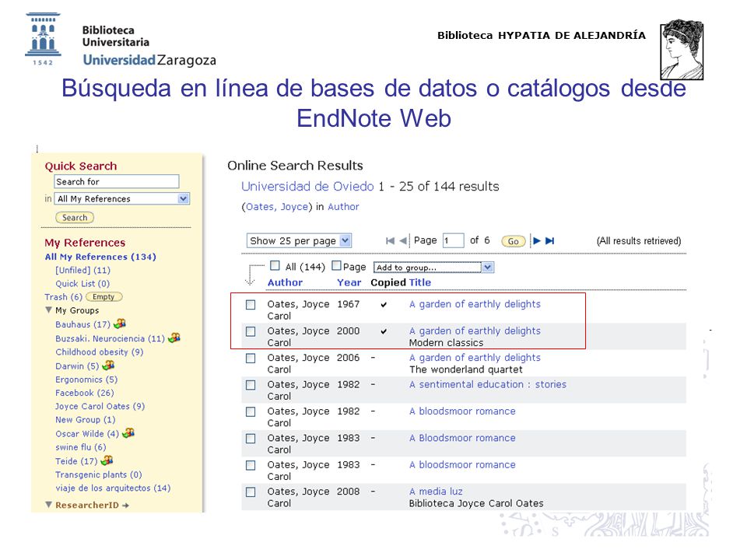Jump to last page arrow icon
747x560 pixels.
tap(550, 241)
